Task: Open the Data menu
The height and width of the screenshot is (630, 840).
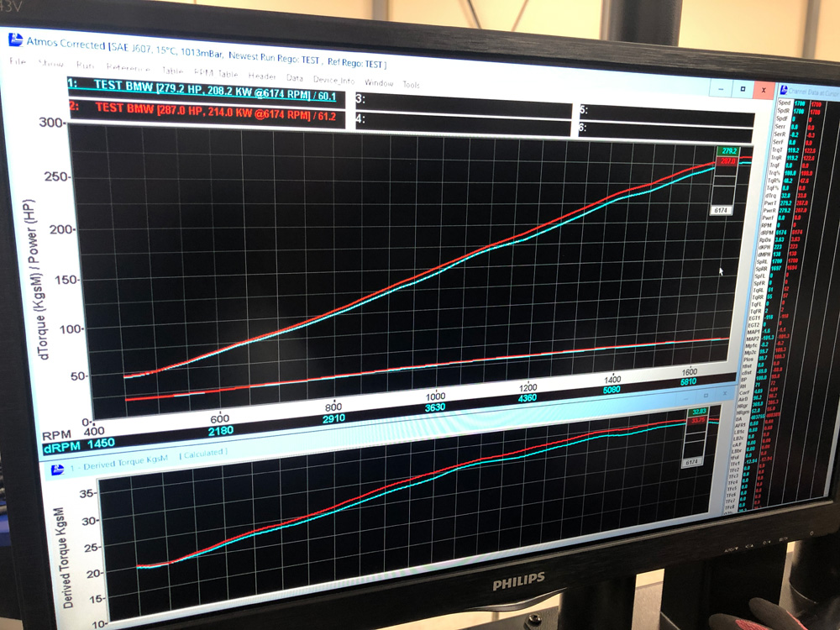Action: click(x=295, y=77)
